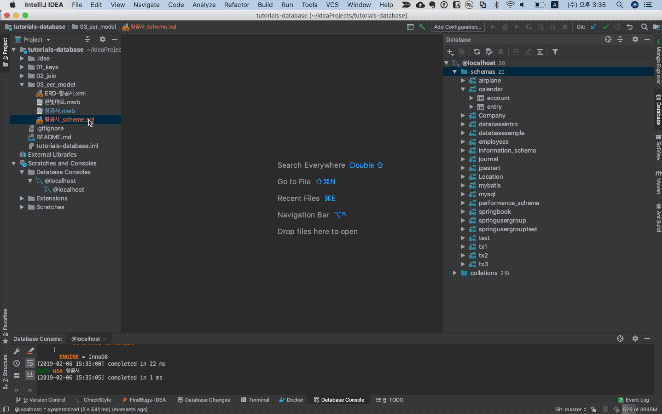Click the plus icon to add data source
This screenshot has width=662, height=414.
[x=450, y=52]
